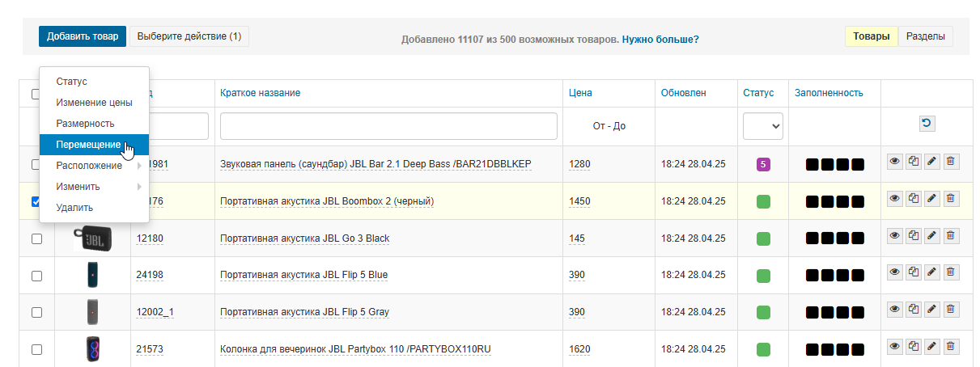The height and width of the screenshot is (367, 980).
Task: Expand the Изменить submenu
Action: (x=94, y=187)
